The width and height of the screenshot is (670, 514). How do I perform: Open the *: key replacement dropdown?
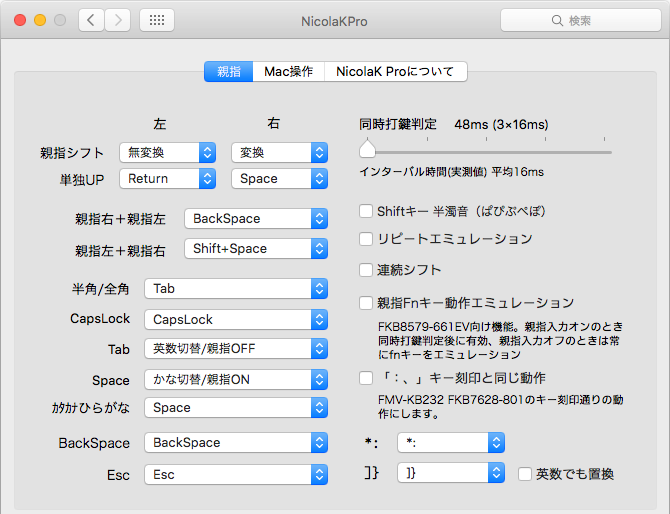[451, 443]
